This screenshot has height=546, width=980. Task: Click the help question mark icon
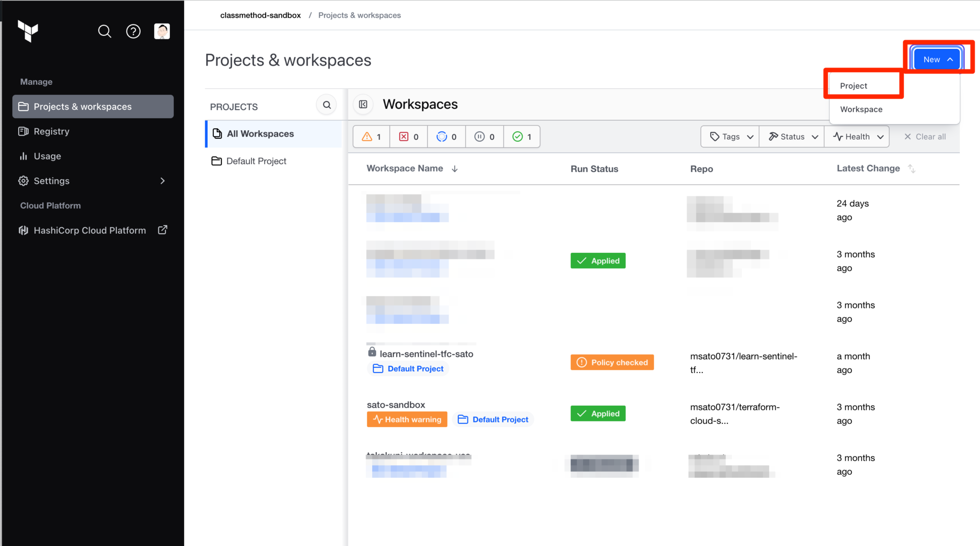134,31
